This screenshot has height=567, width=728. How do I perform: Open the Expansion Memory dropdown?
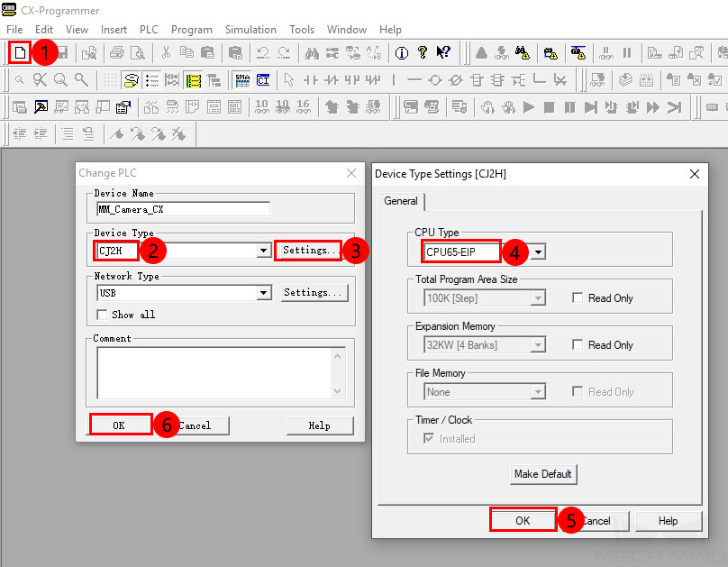click(x=538, y=345)
